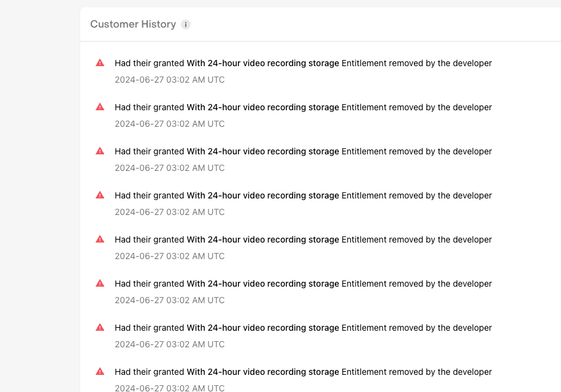Select the sixth entry's event description text
Viewport: 561px width, 392px height.
[303, 284]
